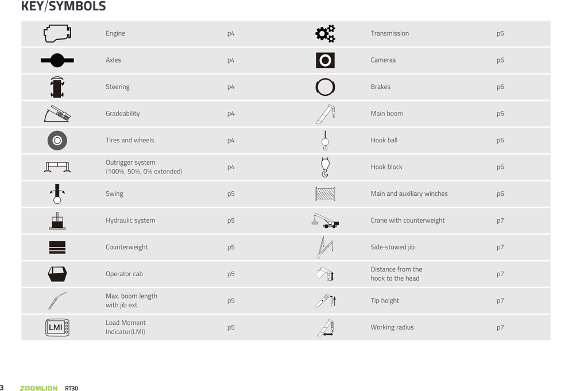Click the Crane with counterweight icon

tap(325, 220)
